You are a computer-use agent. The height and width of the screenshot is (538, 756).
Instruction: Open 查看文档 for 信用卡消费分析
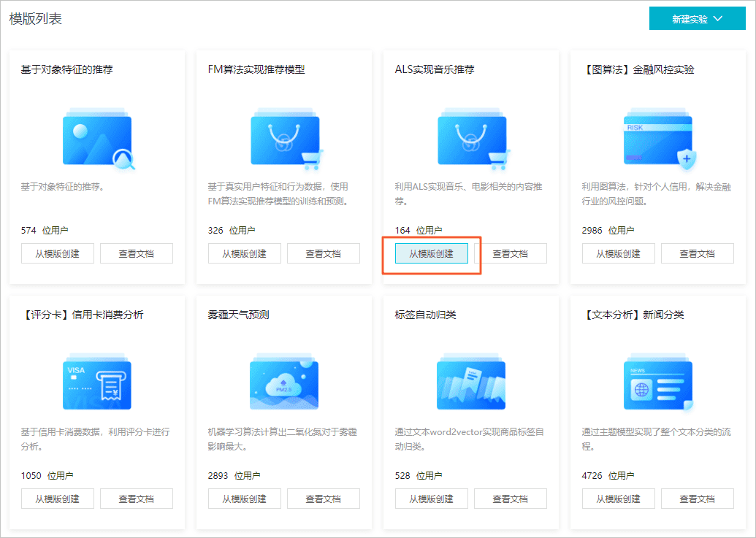click(137, 499)
